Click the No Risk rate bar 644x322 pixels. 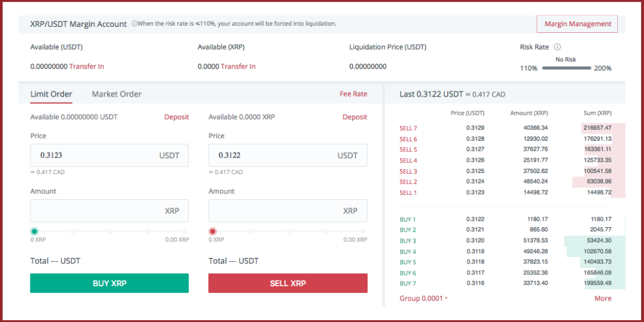[566, 68]
